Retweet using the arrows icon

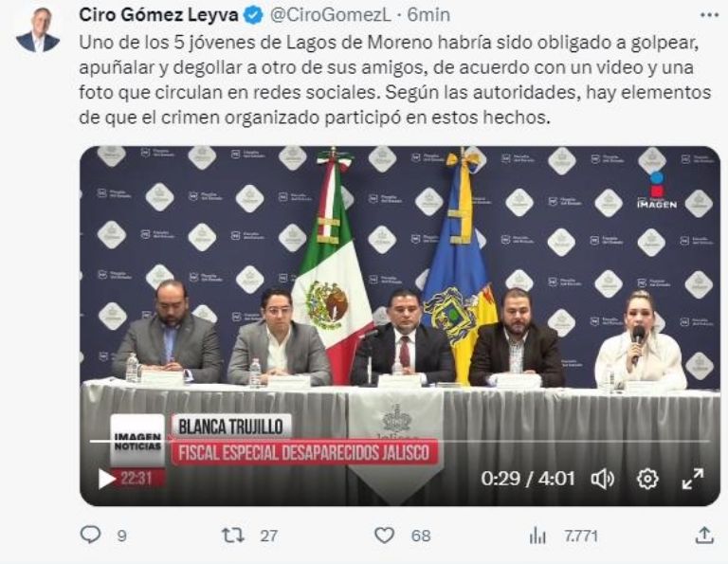(232, 536)
